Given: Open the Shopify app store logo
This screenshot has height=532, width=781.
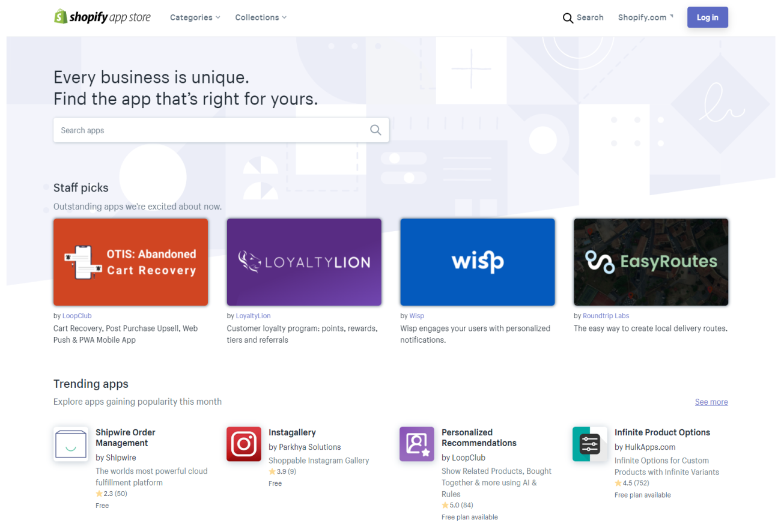Looking at the screenshot, I should click(102, 17).
